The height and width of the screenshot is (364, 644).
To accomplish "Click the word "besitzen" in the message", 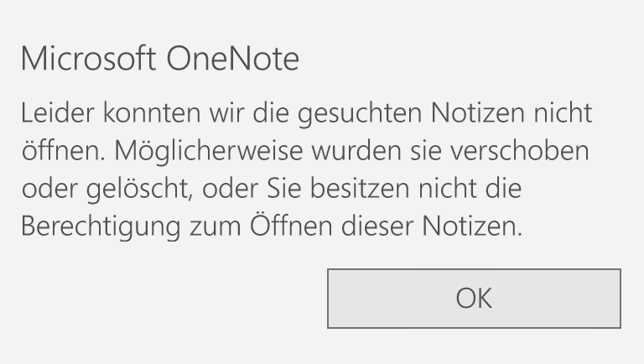I will click(x=360, y=188).
